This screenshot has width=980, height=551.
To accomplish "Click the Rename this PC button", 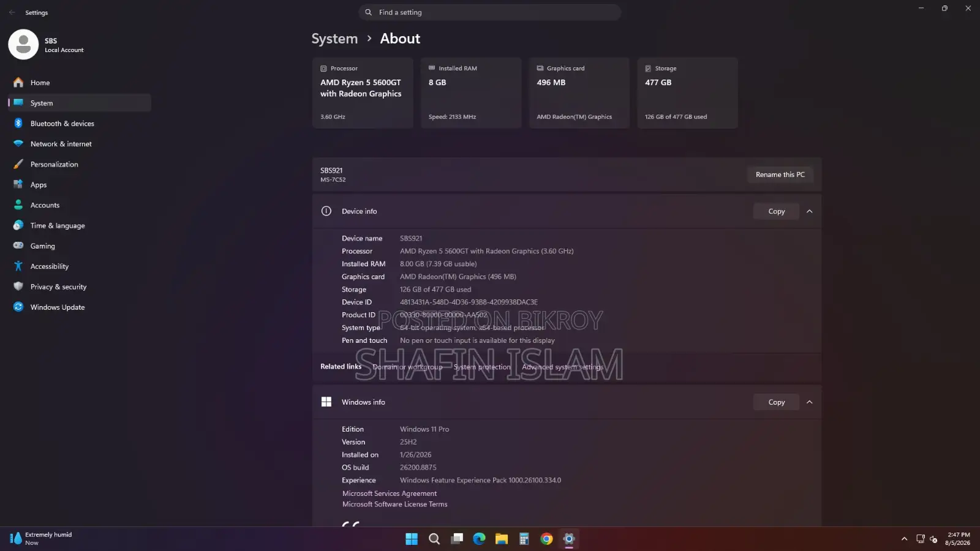I will coord(780,174).
